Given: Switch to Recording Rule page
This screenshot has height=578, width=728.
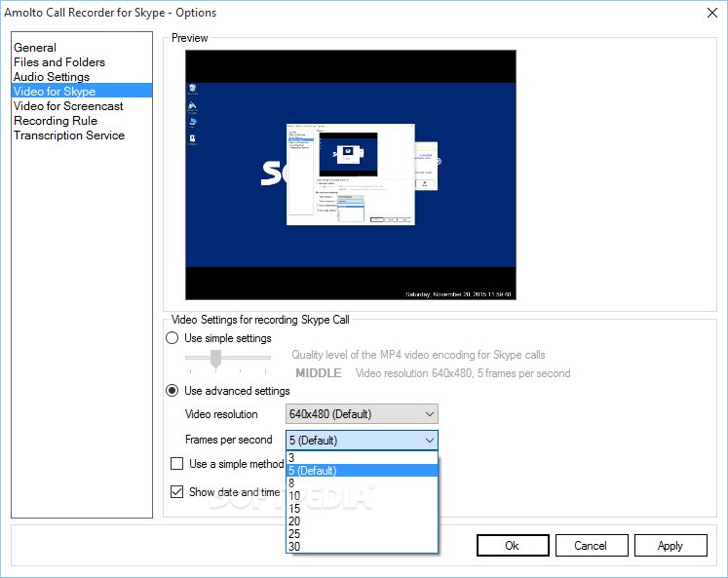Looking at the screenshot, I should 56,121.
